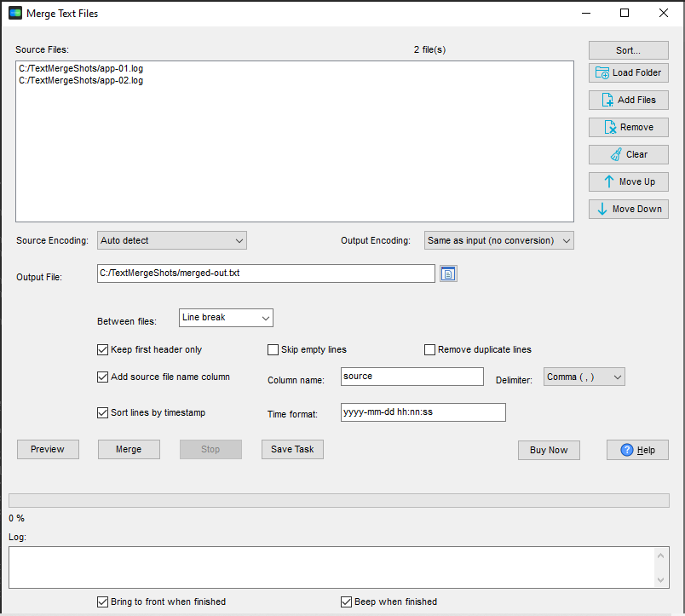Viewport: 685px width, 616px height.
Task: Remove the selected source file
Action: tap(628, 127)
